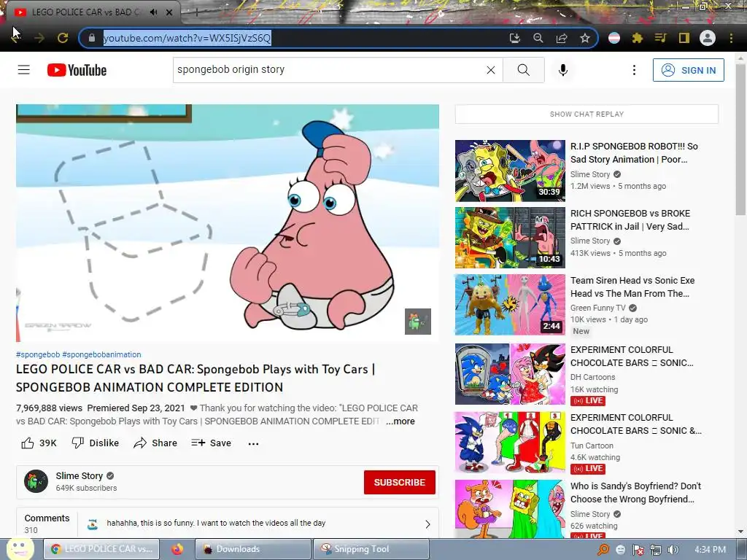Image resolution: width=747 pixels, height=560 pixels.
Task: Clear the search box text
Action: coord(491,70)
